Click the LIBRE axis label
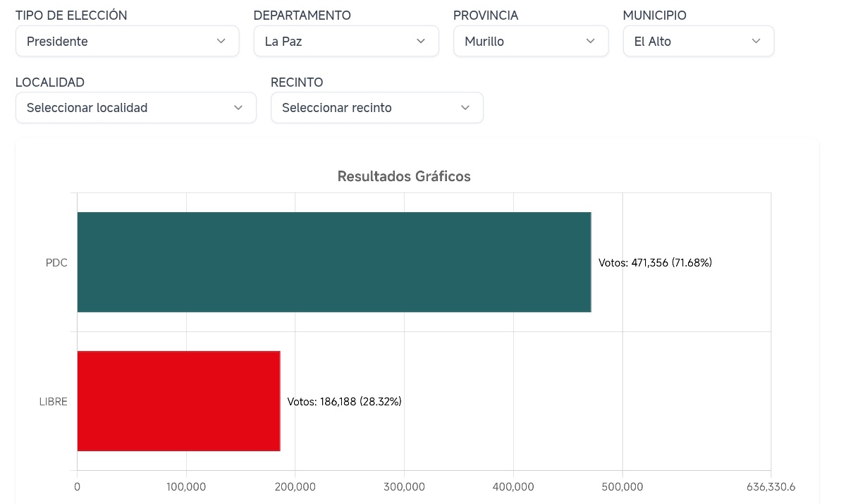This screenshot has width=846, height=504. 53,401
